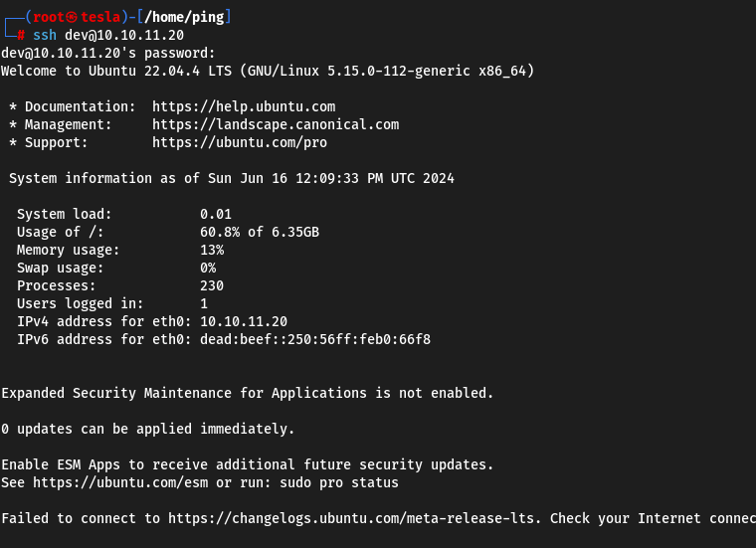Click the IPv6 address dead:beef value

315,339
